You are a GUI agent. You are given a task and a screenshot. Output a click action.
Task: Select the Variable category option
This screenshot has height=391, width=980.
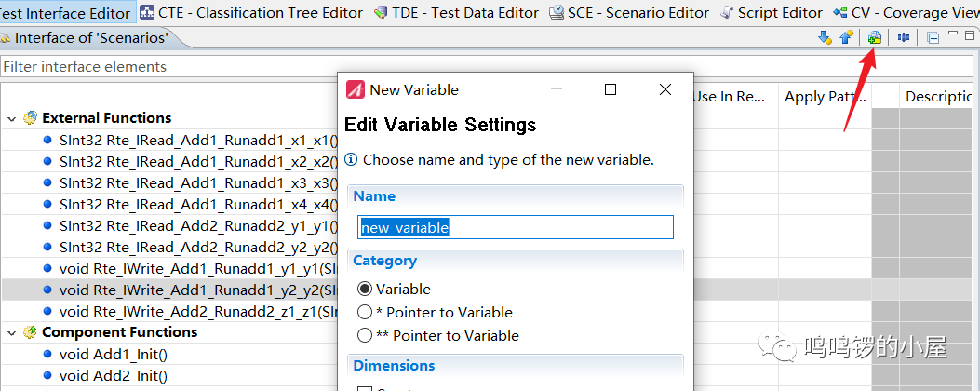pyautogui.click(x=365, y=290)
